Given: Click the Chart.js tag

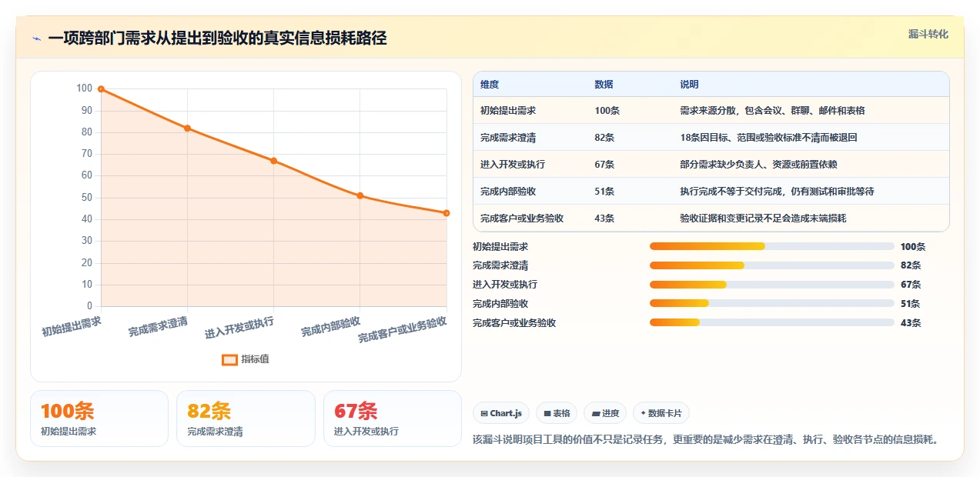Looking at the screenshot, I should tap(500, 413).
